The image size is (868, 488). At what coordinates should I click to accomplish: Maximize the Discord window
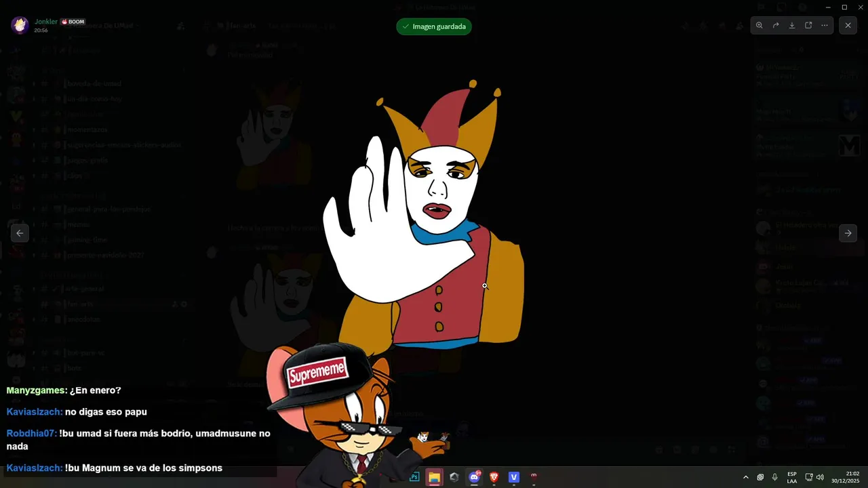(x=844, y=7)
